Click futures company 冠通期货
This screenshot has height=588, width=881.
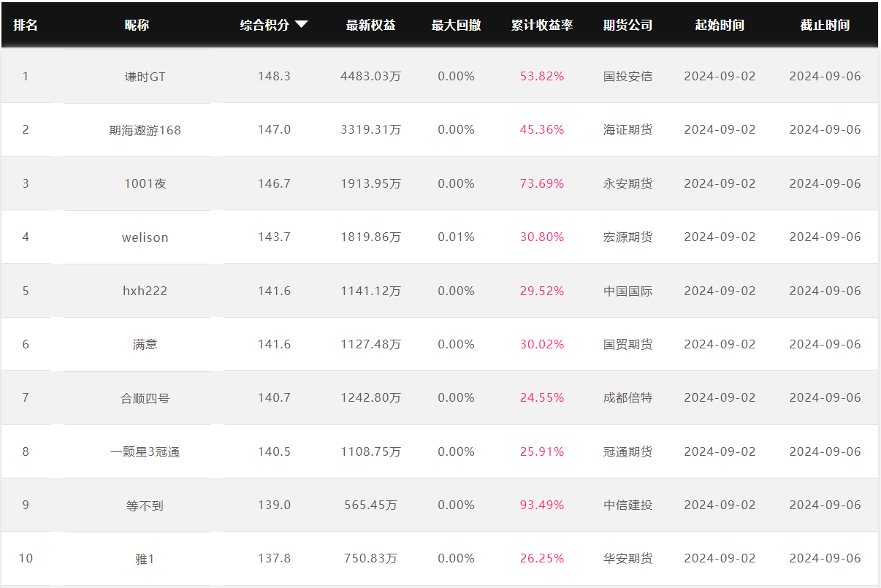[628, 451]
